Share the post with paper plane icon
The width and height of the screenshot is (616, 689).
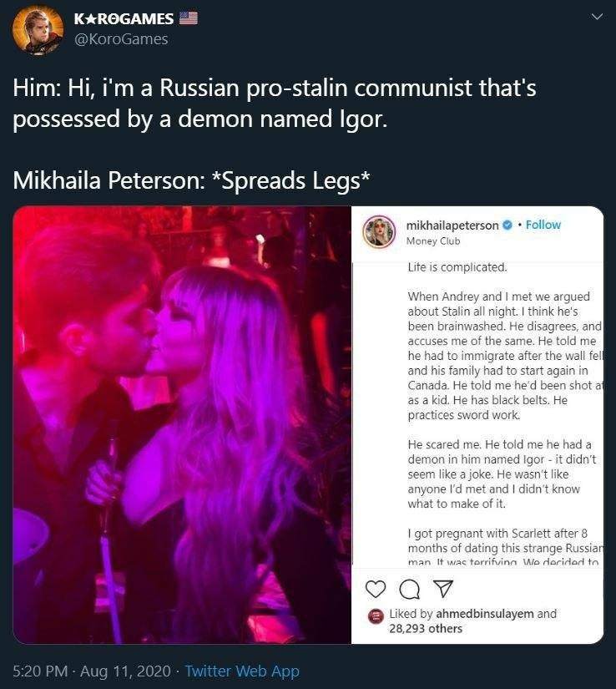coord(442,590)
